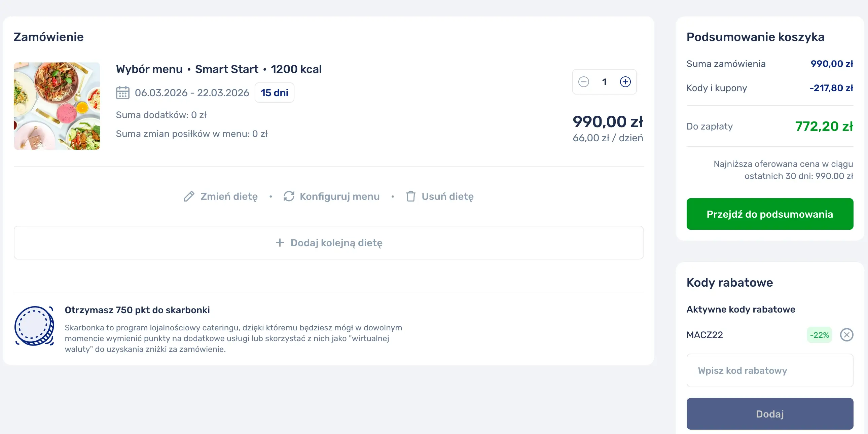Image resolution: width=868 pixels, height=434 pixels.
Task: Click Przejdź do podsumowania button
Action: [770, 214]
